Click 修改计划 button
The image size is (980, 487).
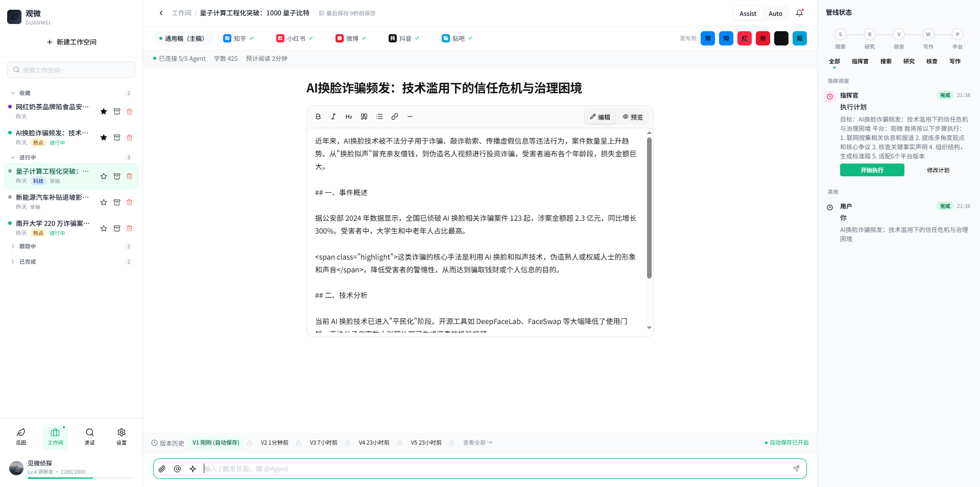938,170
